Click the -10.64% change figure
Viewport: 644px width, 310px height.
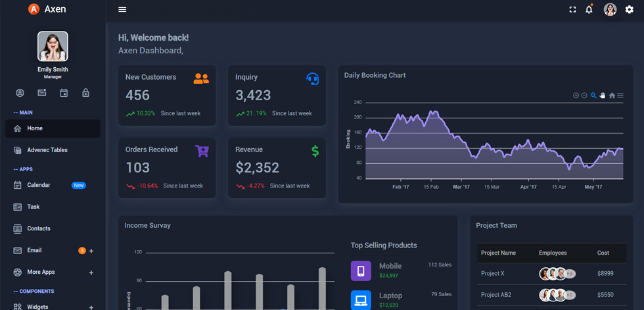(x=147, y=186)
